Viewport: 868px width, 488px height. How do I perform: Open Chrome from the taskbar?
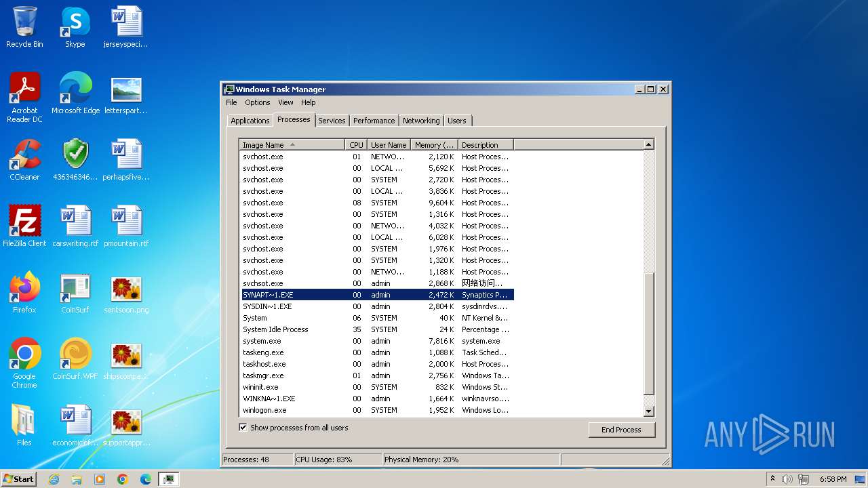click(123, 479)
